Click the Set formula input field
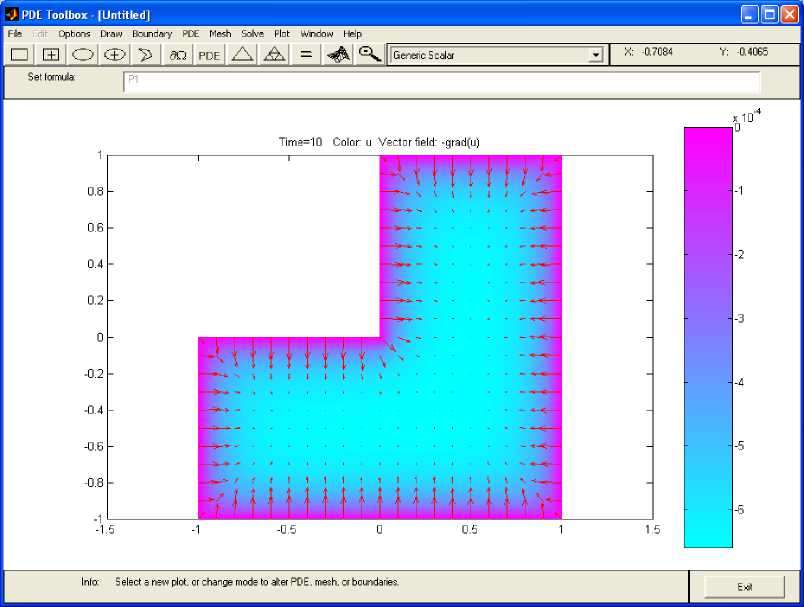The height and width of the screenshot is (607, 804). pos(440,82)
